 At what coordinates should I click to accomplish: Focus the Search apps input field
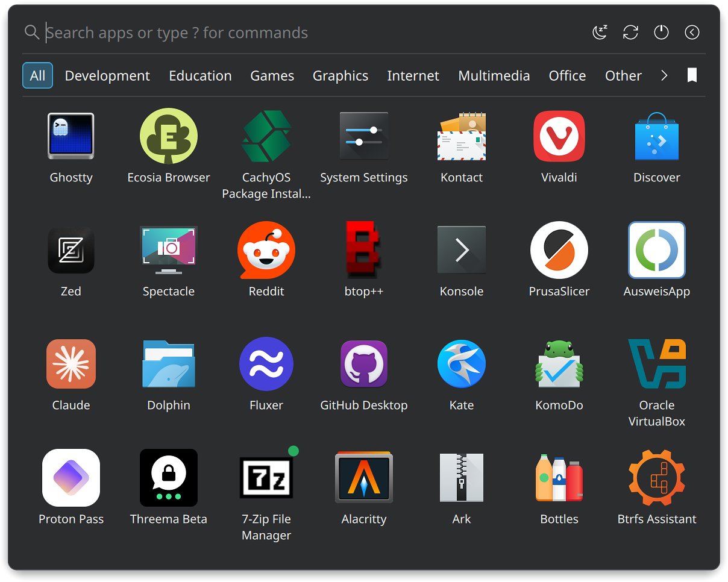tap(313, 33)
